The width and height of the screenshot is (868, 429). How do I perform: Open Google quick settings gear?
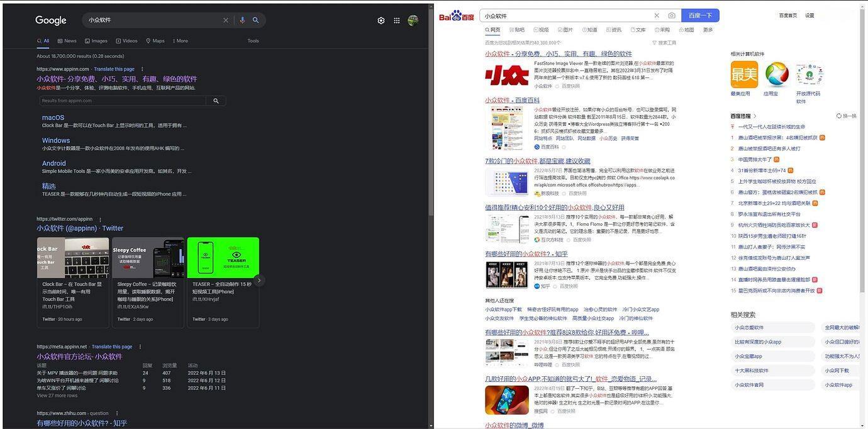pos(381,21)
